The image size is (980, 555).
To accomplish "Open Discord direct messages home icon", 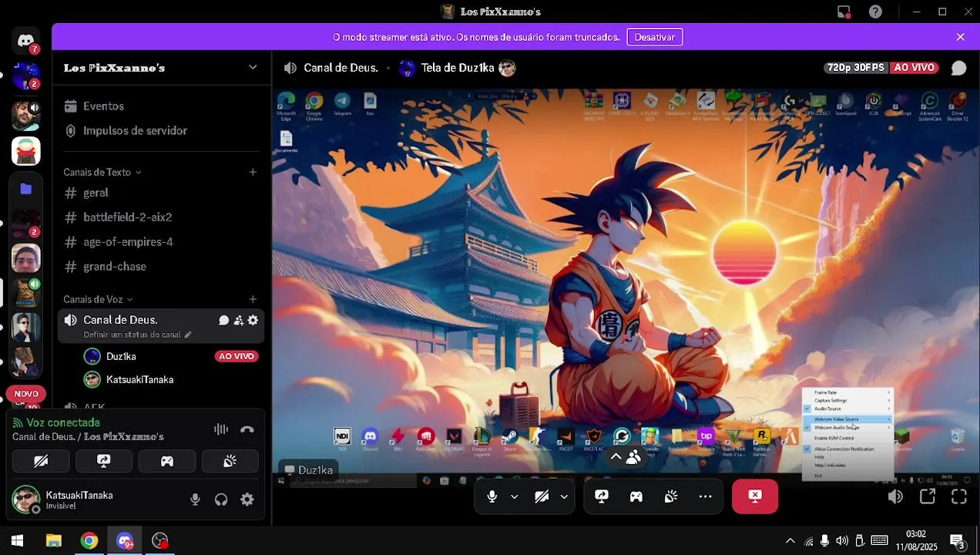I will (x=25, y=41).
